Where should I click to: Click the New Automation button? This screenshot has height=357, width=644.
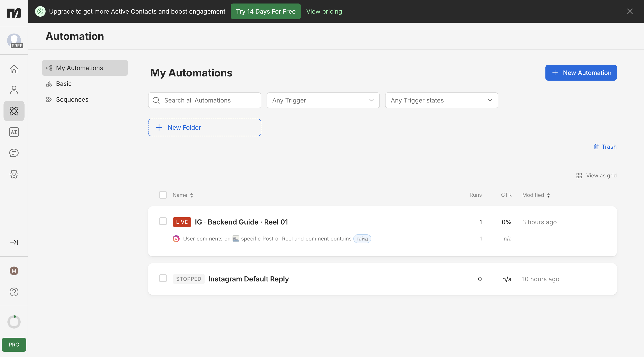pyautogui.click(x=581, y=72)
